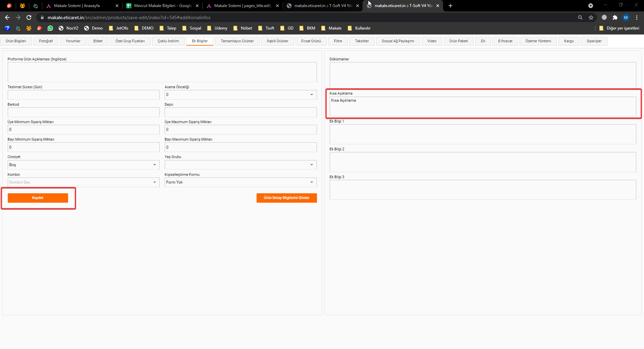Switch to the Filtre tab

pos(338,41)
